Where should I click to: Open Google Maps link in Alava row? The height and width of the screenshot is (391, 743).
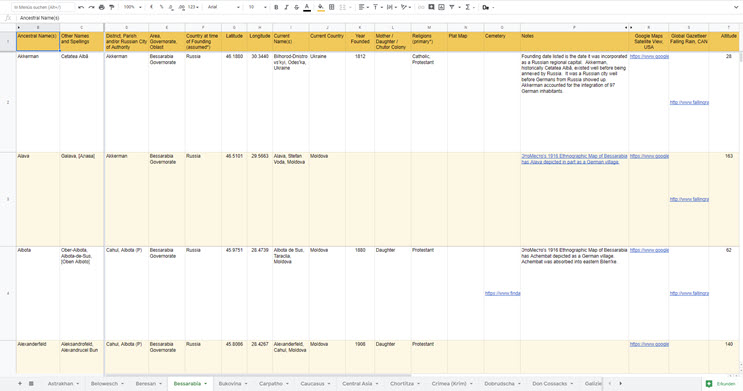coord(649,156)
